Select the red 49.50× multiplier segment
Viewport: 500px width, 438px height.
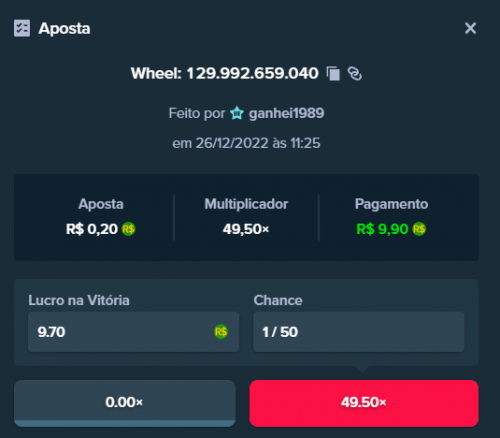point(364,403)
